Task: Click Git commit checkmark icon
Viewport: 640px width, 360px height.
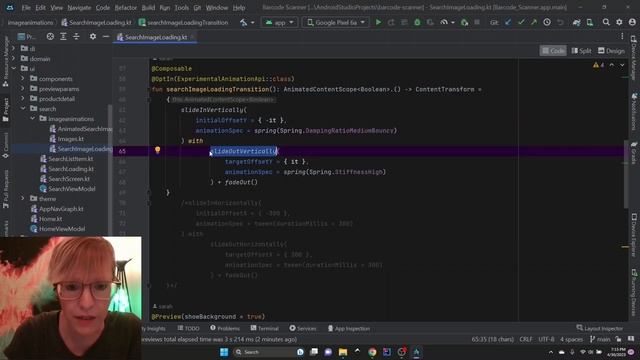Action: click(x=521, y=22)
